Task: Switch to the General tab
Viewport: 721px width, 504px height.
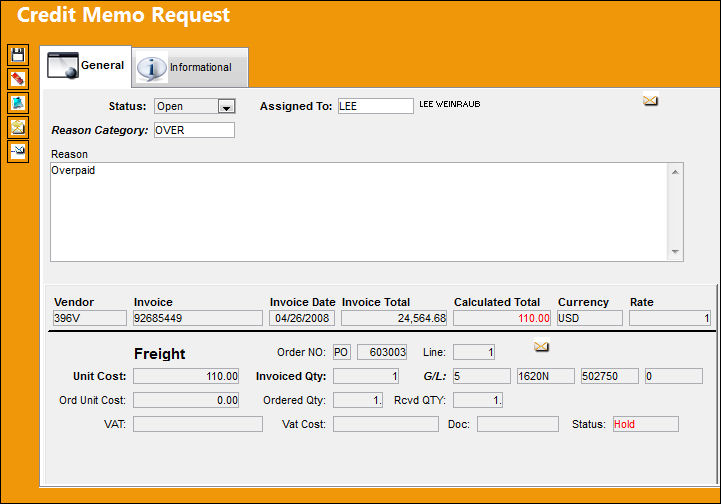Action: (x=86, y=66)
